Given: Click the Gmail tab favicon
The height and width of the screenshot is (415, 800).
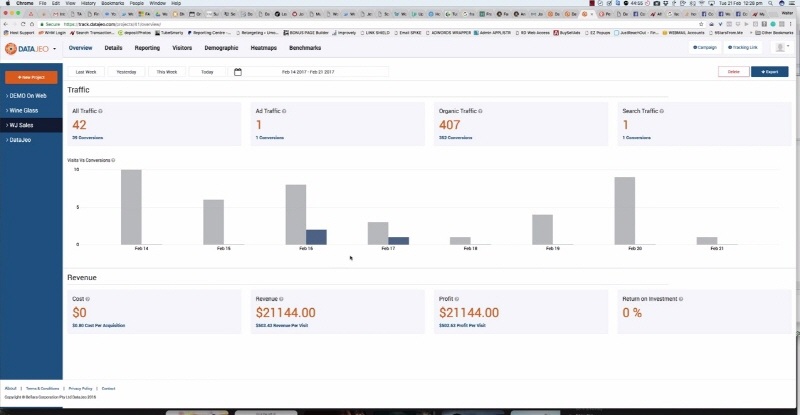Looking at the screenshot, I should click(55, 14).
